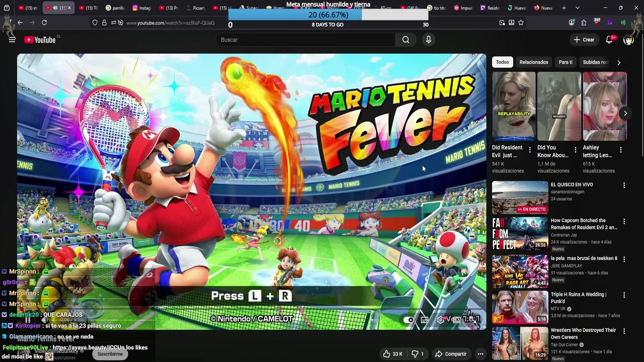Dislike the Mario Tennis video
The height and width of the screenshot is (362, 644).
click(418, 354)
